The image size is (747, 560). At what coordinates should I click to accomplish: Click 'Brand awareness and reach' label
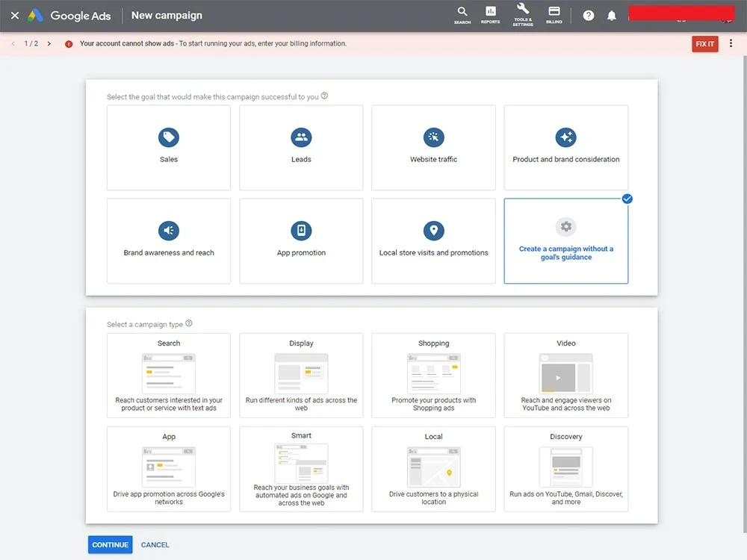point(169,253)
